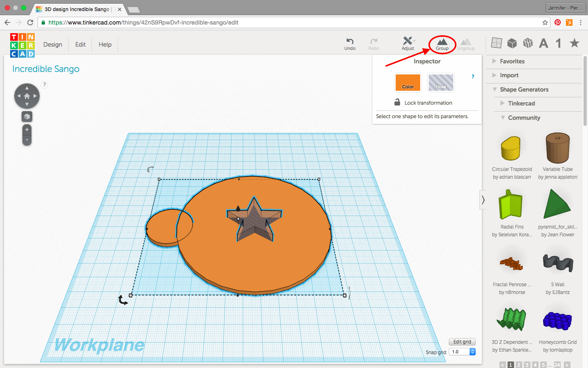Click the browser address bar URL
Viewport: 588px width, 368px height.
click(x=143, y=22)
